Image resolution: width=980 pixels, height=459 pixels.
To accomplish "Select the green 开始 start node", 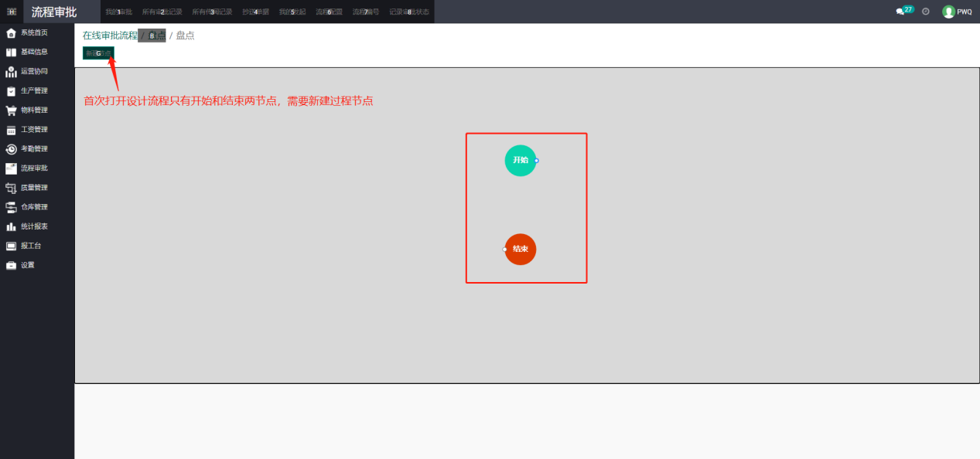I will [520, 160].
